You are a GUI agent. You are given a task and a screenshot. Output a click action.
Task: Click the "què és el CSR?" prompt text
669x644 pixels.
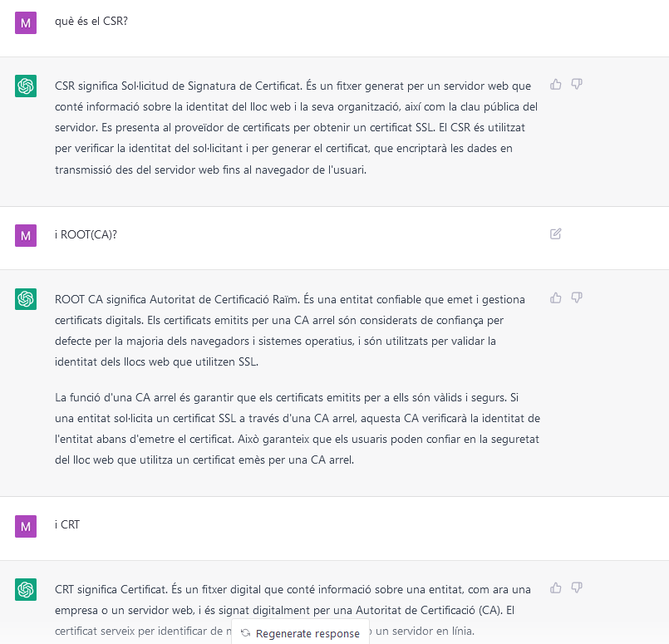pyautogui.click(x=91, y=21)
